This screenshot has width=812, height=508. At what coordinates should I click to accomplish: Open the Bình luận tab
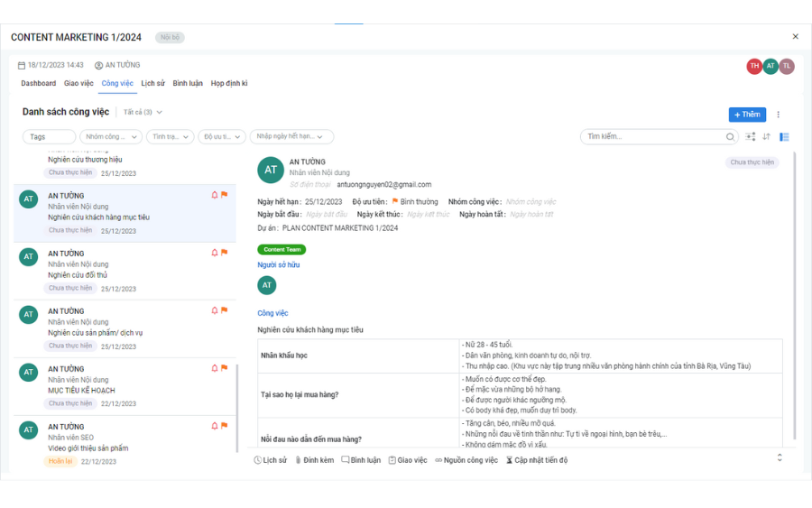[188, 83]
